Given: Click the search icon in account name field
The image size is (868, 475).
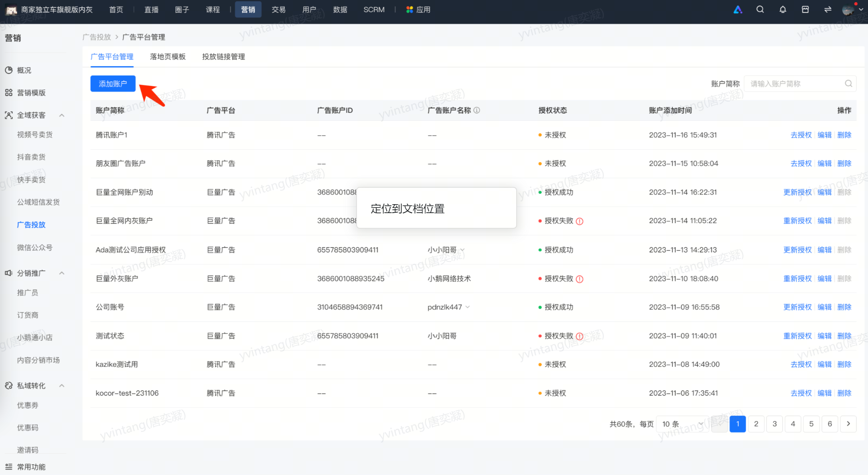Looking at the screenshot, I should click(848, 83).
